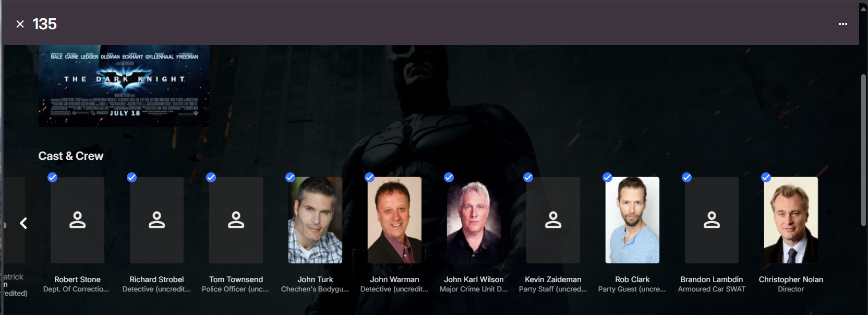Select Rob Clark's profile picture

point(632,220)
